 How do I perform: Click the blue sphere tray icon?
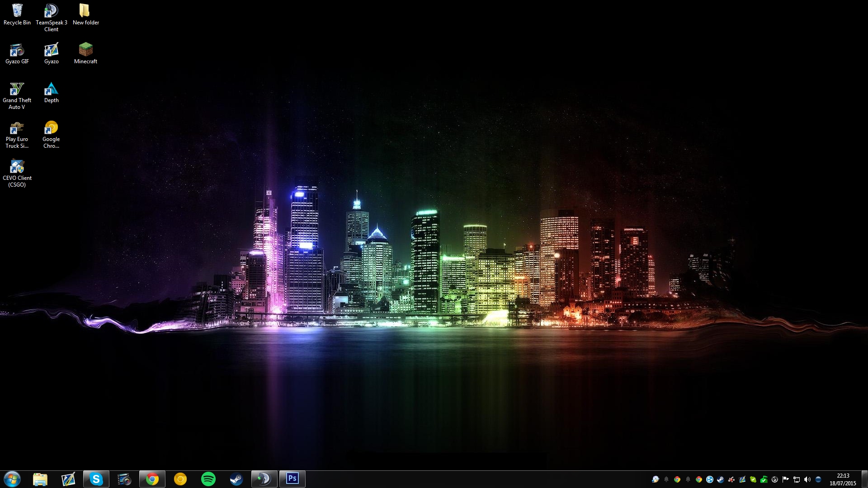point(818,479)
